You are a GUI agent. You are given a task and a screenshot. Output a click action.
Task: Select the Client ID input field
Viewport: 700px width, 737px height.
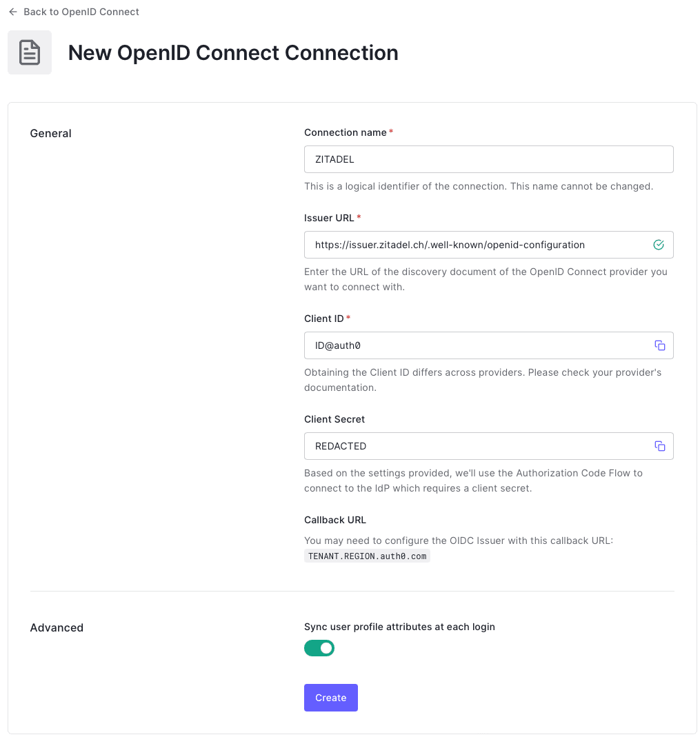[476, 345]
